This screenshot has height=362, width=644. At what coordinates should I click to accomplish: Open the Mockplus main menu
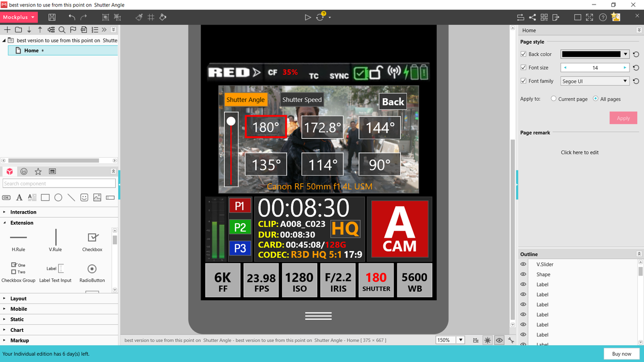click(x=19, y=17)
